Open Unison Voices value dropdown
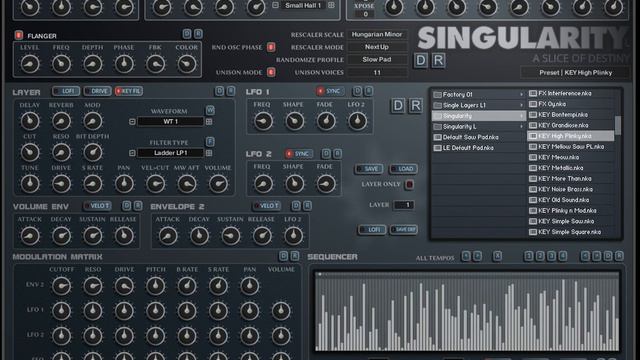 [377, 72]
